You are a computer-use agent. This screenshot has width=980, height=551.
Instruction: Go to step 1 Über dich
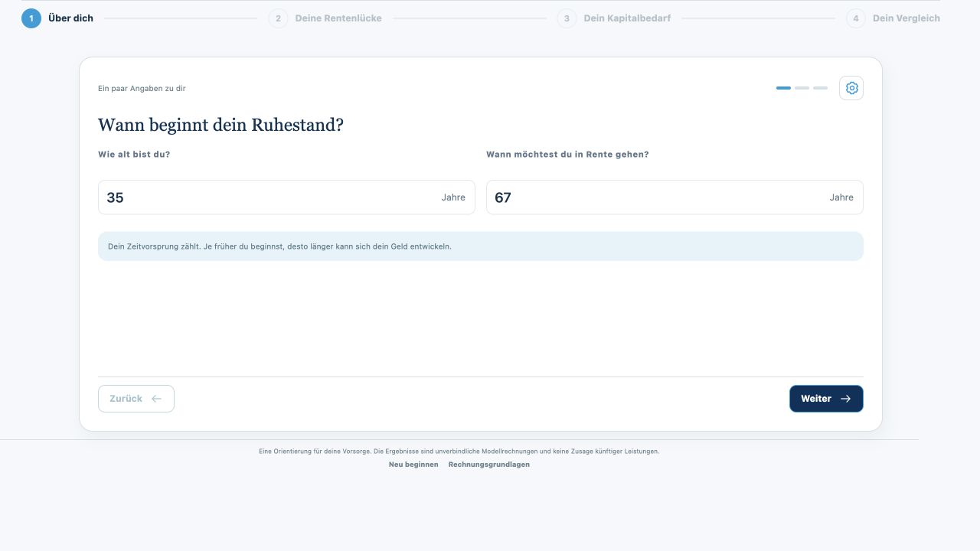pyautogui.click(x=57, y=18)
